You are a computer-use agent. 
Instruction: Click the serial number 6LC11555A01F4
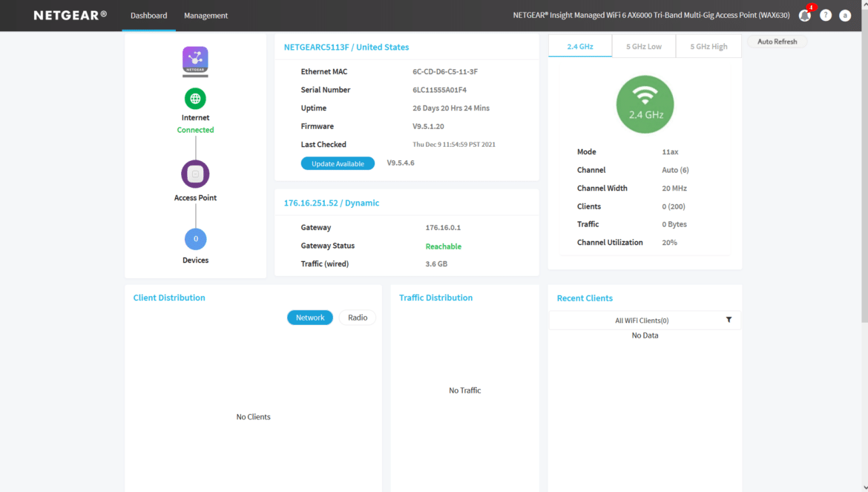(439, 90)
